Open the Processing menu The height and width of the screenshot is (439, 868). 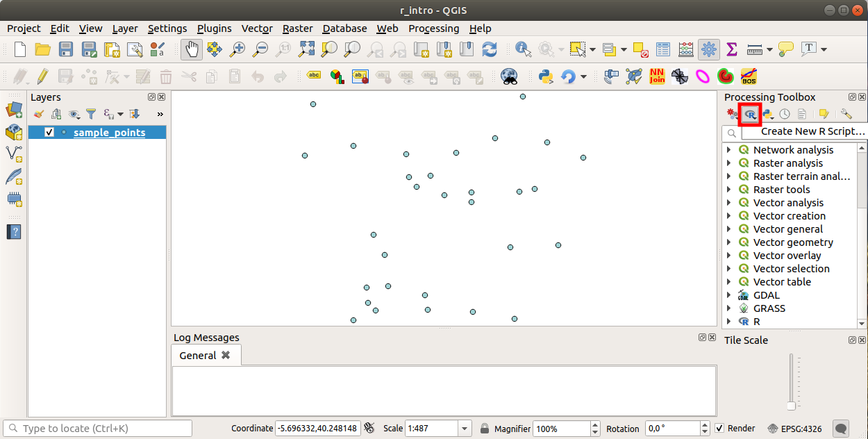[x=433, y=28]
